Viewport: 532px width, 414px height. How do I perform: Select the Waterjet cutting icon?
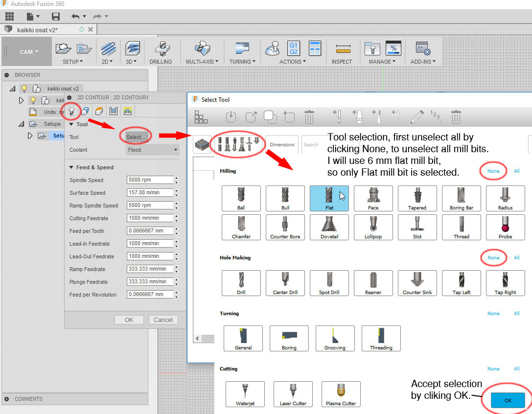click(x=245, y=394)
